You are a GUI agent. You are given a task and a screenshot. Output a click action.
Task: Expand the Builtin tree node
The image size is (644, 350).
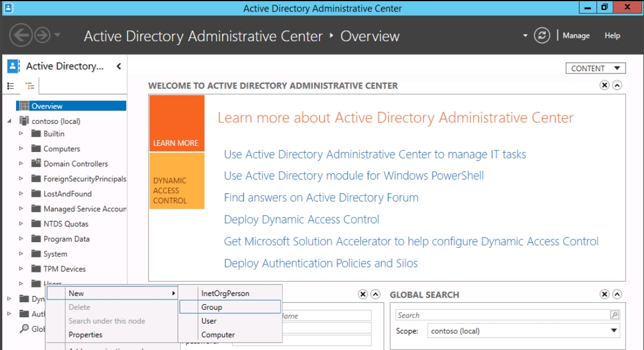(21, 134)
